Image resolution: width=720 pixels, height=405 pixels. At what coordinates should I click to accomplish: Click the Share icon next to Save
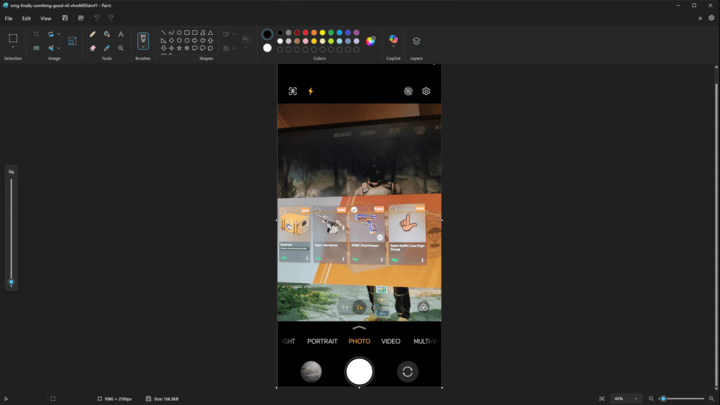coord(81,18)
